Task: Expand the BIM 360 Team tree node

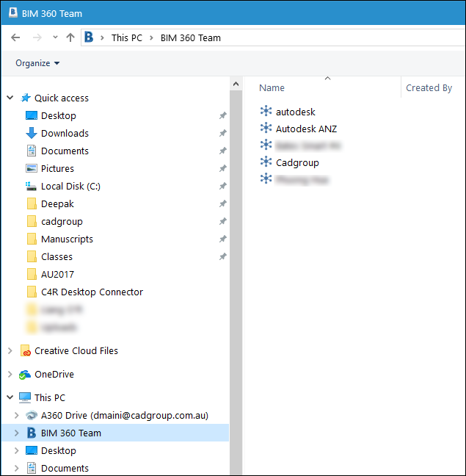Action: coord(17,433)
